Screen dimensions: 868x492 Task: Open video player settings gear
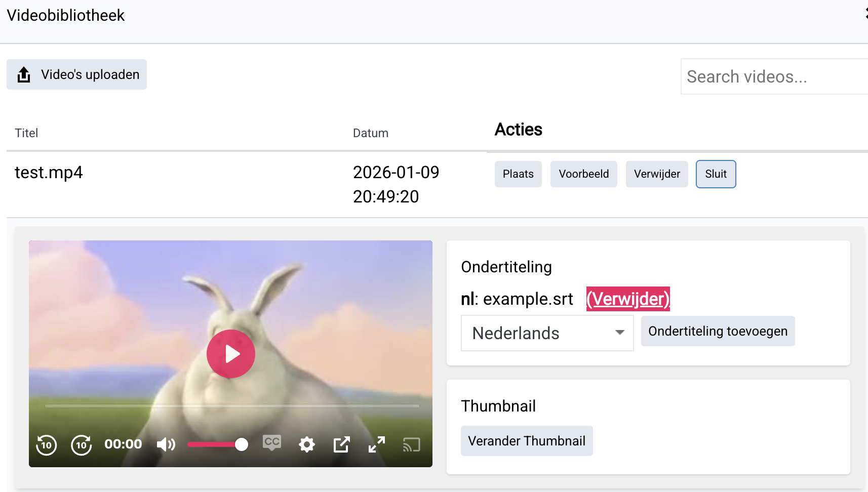click(307, 445)
